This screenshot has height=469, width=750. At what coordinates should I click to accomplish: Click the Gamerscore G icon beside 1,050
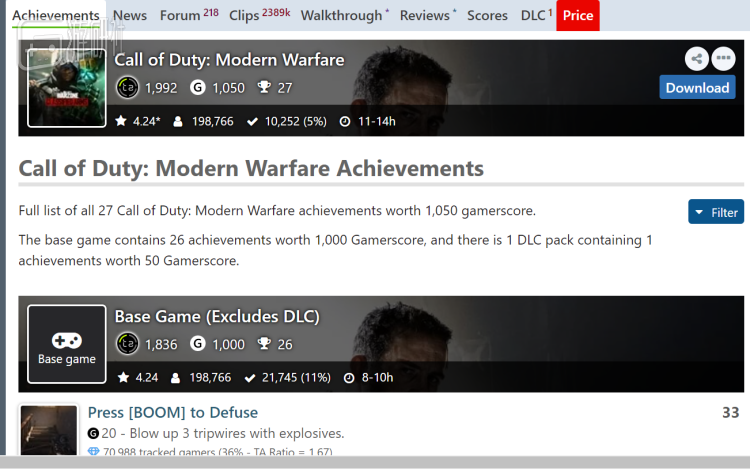[x=198, y=87]
